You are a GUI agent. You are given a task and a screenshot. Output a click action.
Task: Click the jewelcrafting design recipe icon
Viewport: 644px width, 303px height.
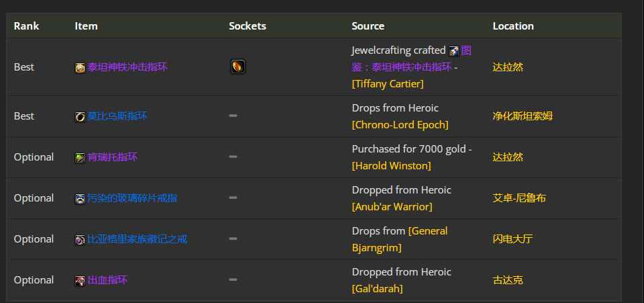(454, 51)
